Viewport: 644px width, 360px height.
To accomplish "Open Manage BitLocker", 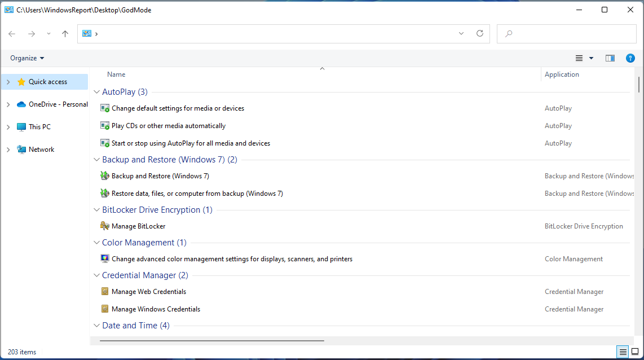I will [138, 226].
